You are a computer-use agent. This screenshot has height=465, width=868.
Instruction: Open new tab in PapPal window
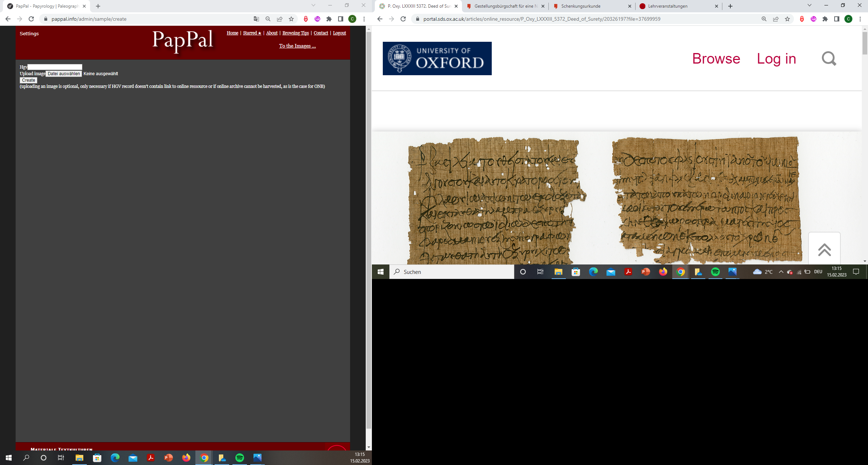(98, 6)
